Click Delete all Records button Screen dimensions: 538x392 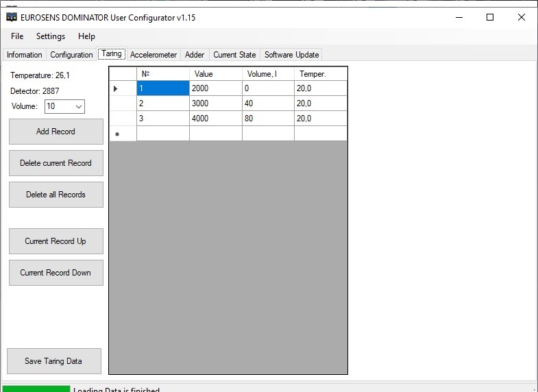point(56,195)
